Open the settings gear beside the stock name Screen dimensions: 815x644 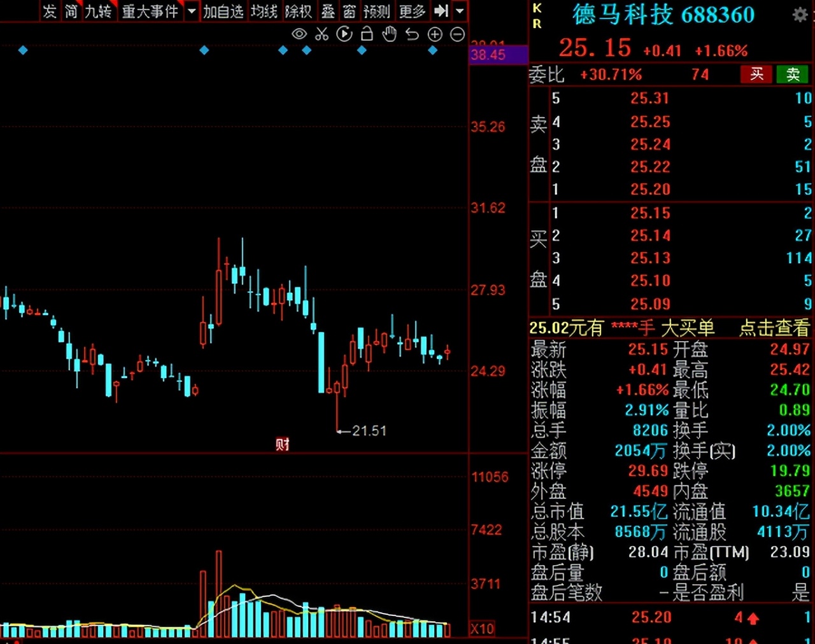[x=800, y=15]
